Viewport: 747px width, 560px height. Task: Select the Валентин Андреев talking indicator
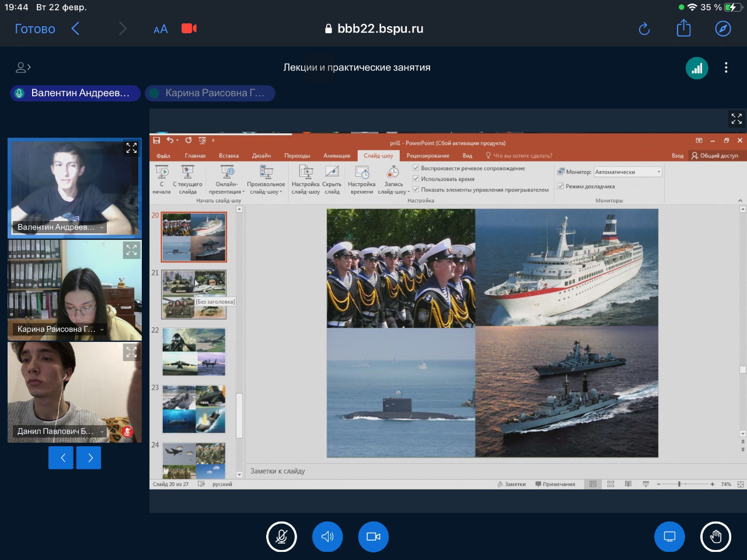(75, 93)
